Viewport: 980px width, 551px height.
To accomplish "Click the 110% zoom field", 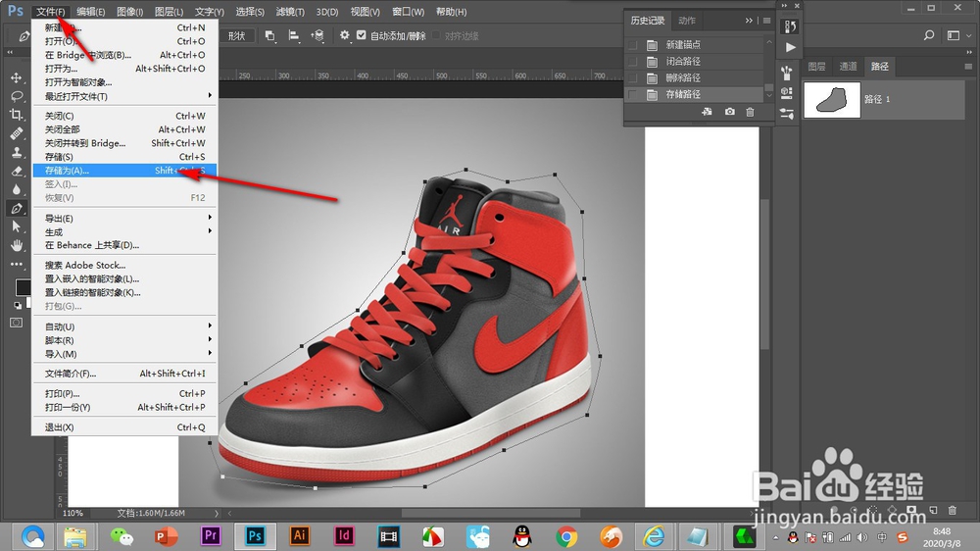I will [x=73, y=513].
